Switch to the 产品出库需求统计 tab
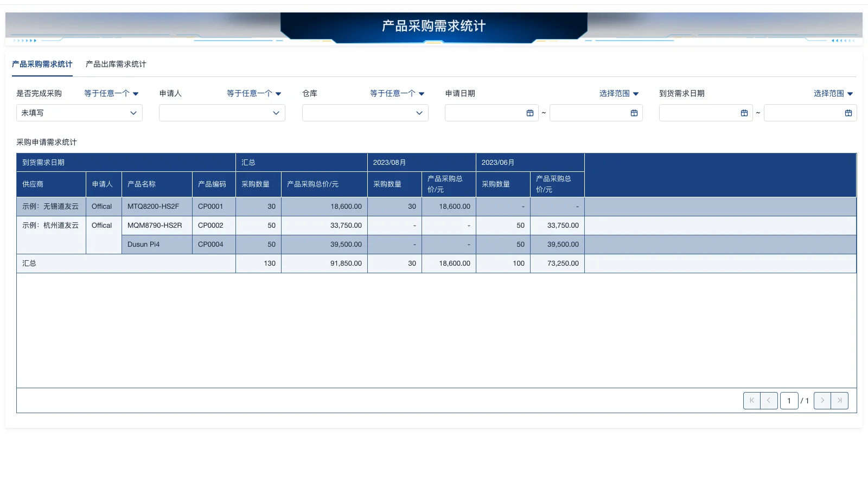The height and width of the screenshot is (488, 868). point(115,64)
